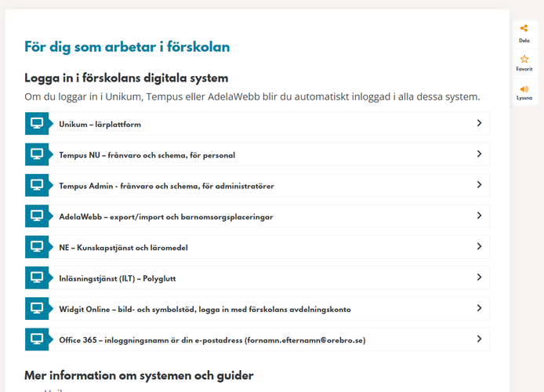Click the Dela share icon
The width and height of the screenshot is (544, 392).
tap(524, 28)
